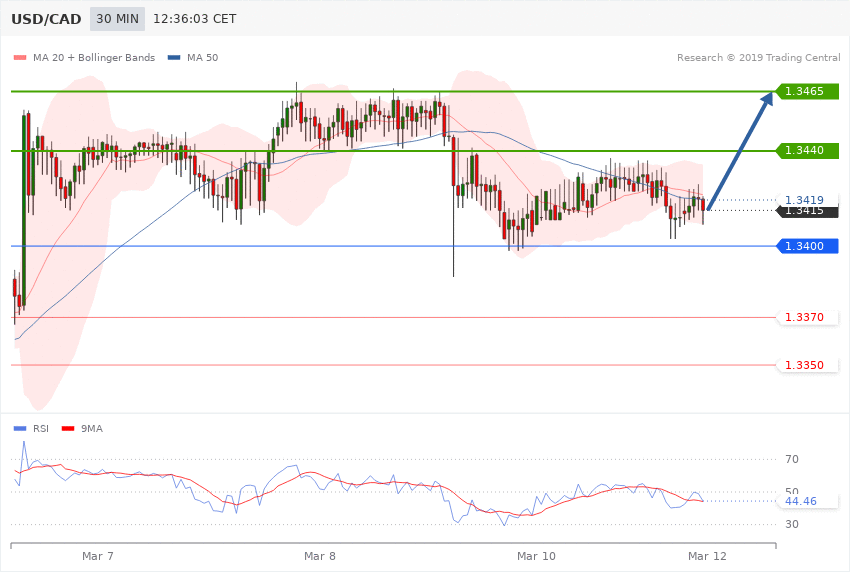Click the Mar 8 date axis label
The image size is (850, 576).
coord(319,556)
